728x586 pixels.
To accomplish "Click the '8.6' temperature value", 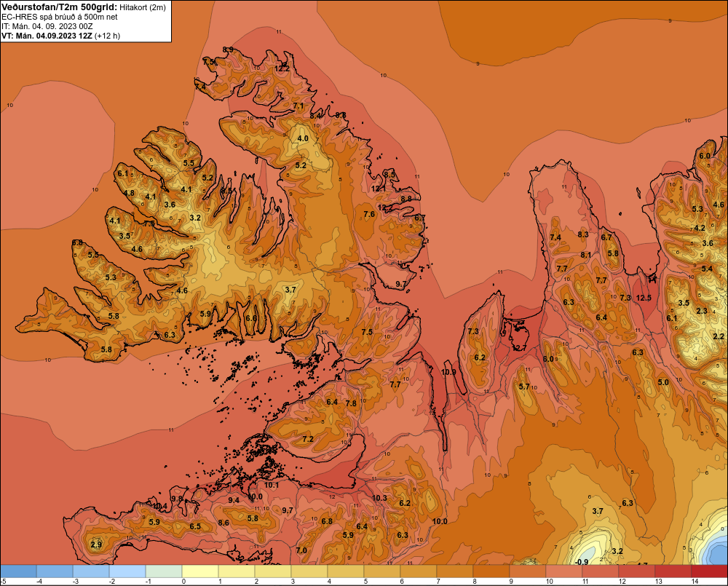I will click(x=223, y=523).
